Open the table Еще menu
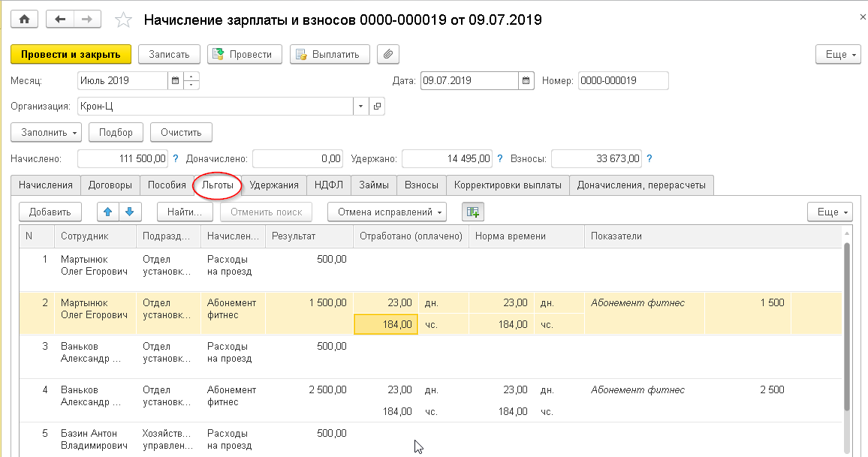 point(830,212)
